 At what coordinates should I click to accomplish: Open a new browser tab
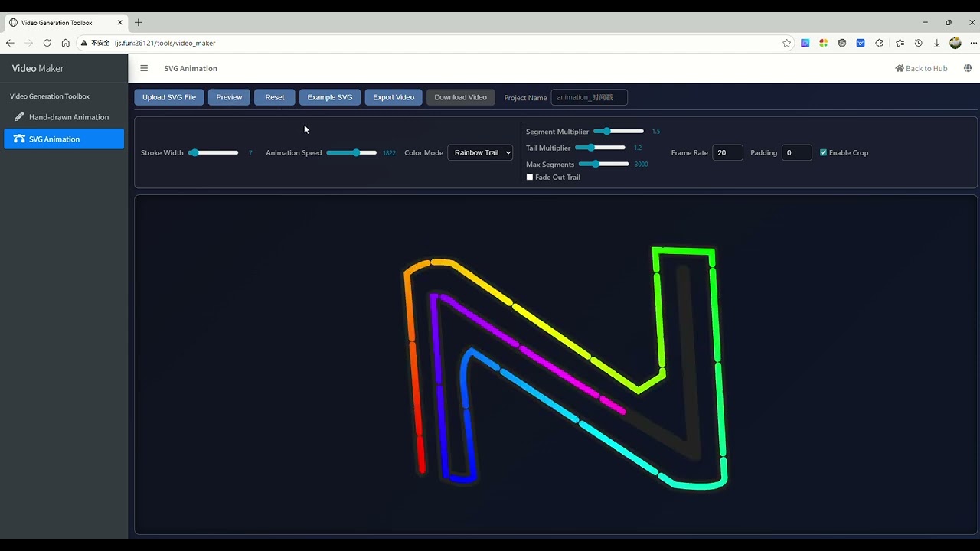point(138,22)
